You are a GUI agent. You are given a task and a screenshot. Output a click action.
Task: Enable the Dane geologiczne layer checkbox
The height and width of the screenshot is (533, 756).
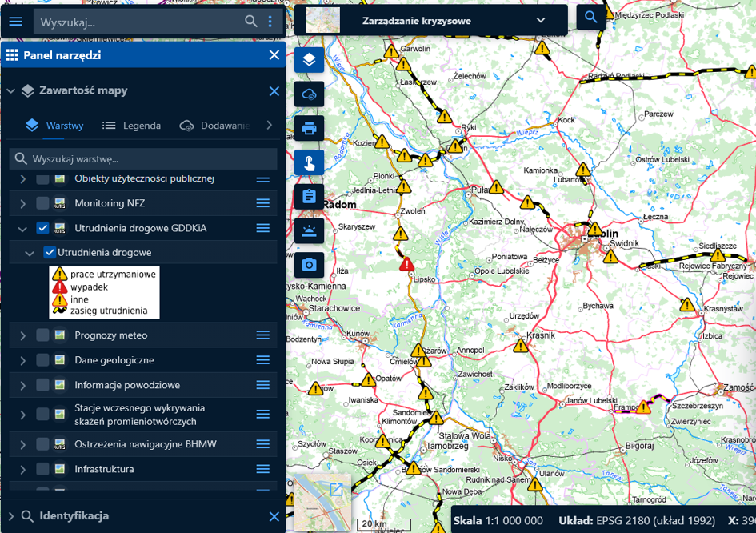click(x=42, y=360)
